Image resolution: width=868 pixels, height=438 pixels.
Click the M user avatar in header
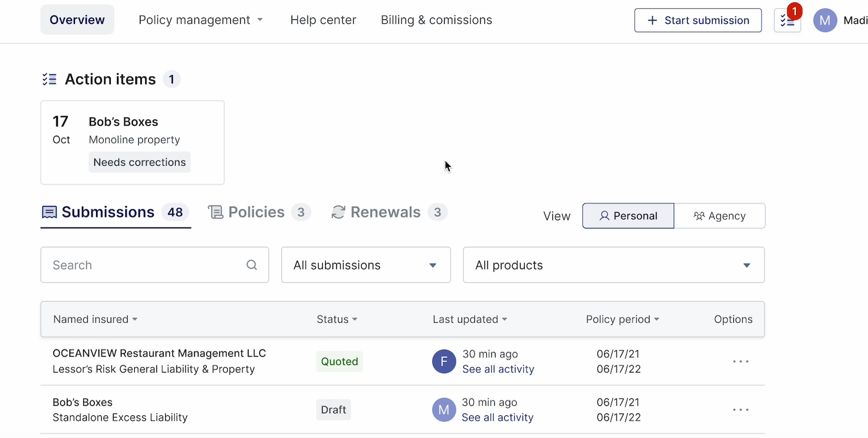[x=825, y=21]
